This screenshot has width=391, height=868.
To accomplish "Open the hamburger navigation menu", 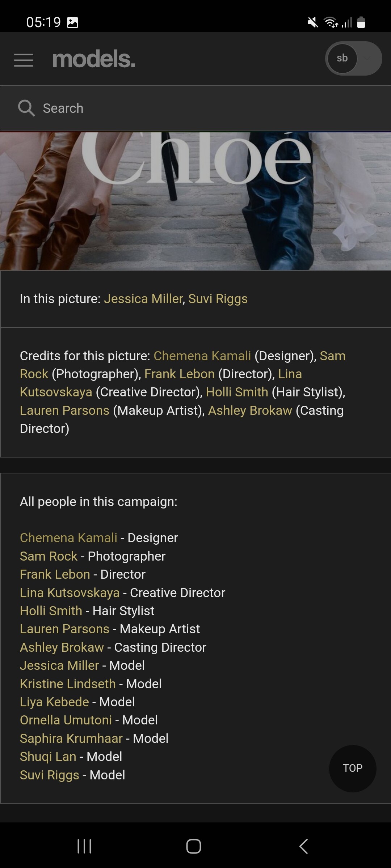I will [x=24, y=60].
